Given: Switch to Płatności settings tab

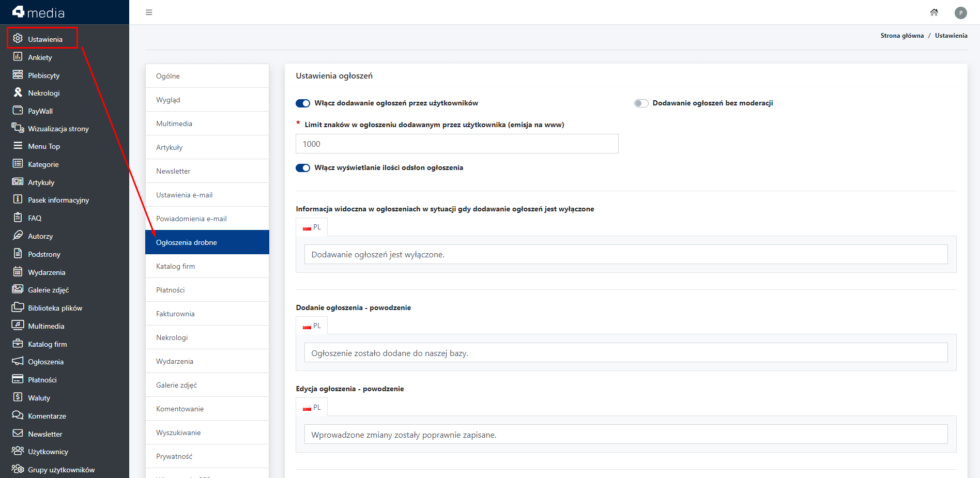Looking at the screenshot, I should click(x=207, y=290).
